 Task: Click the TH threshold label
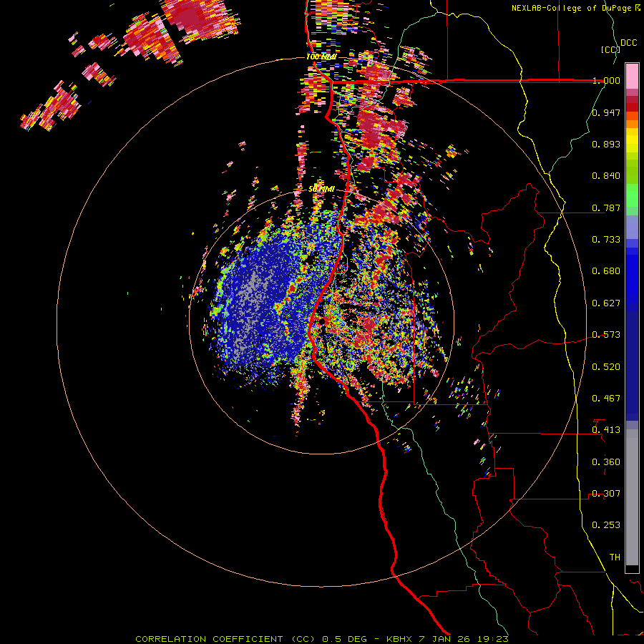[x=615, y=557]
